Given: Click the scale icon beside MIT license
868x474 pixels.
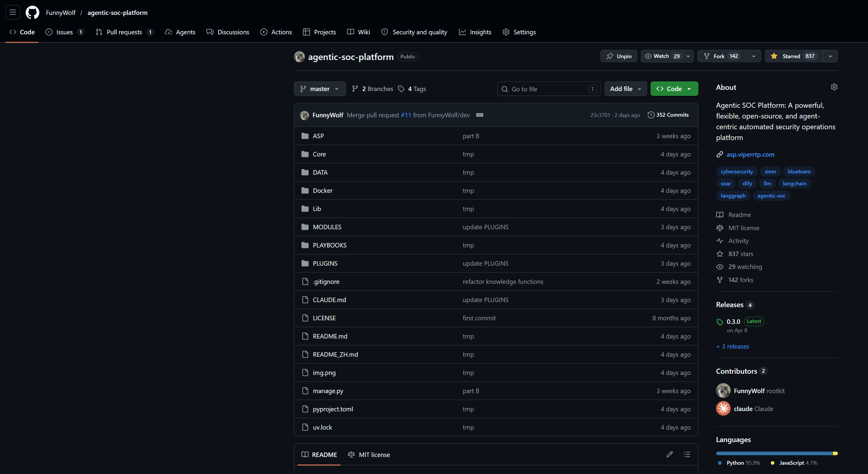Looking at the screenshot, I should pos(720,228).
